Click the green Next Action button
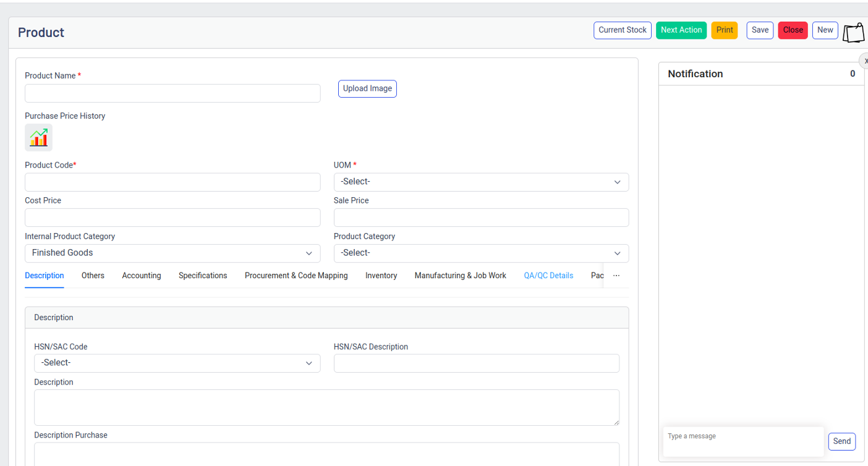868x466 pixels. 681,30
